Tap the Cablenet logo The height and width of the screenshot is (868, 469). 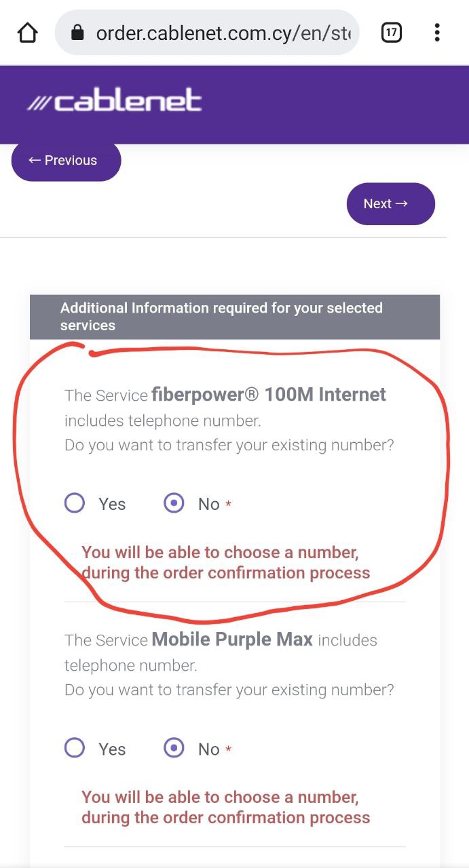[115, 102]
